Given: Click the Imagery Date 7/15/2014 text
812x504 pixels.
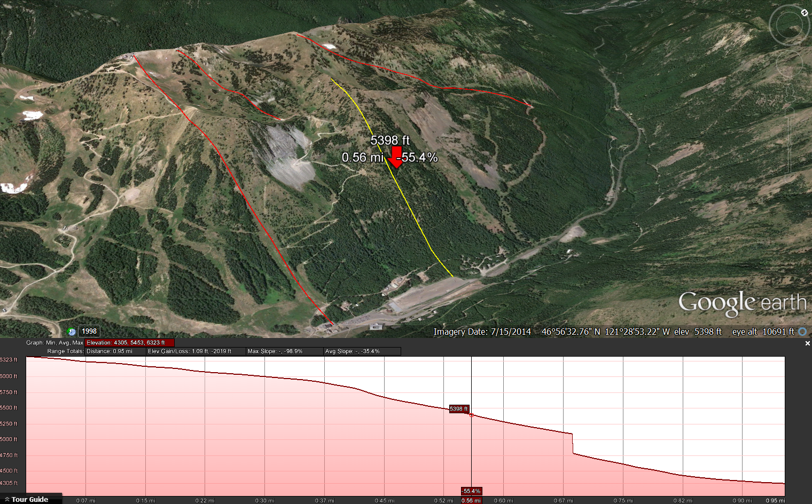Looking at the screenshot, I should 482,332.
